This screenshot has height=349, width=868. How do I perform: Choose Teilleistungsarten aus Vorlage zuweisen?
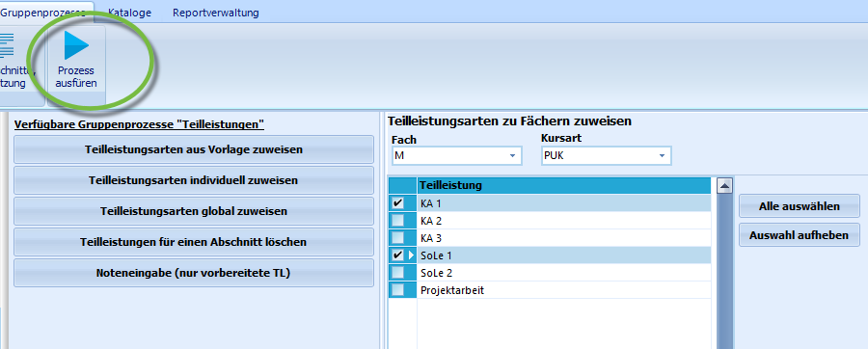click(194, 149)
